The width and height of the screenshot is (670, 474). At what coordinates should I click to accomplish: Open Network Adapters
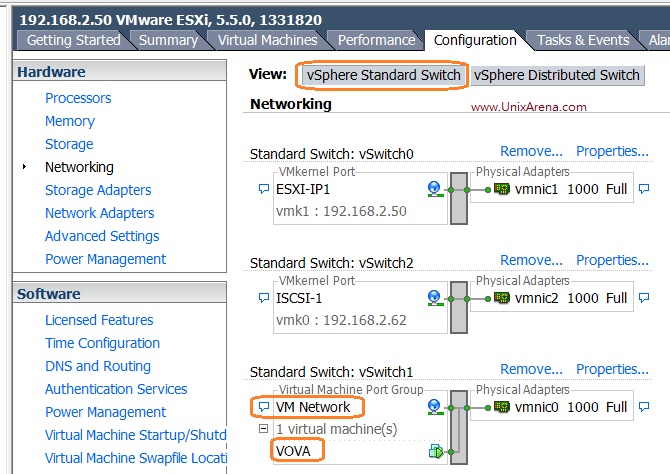tap(99, 213)
